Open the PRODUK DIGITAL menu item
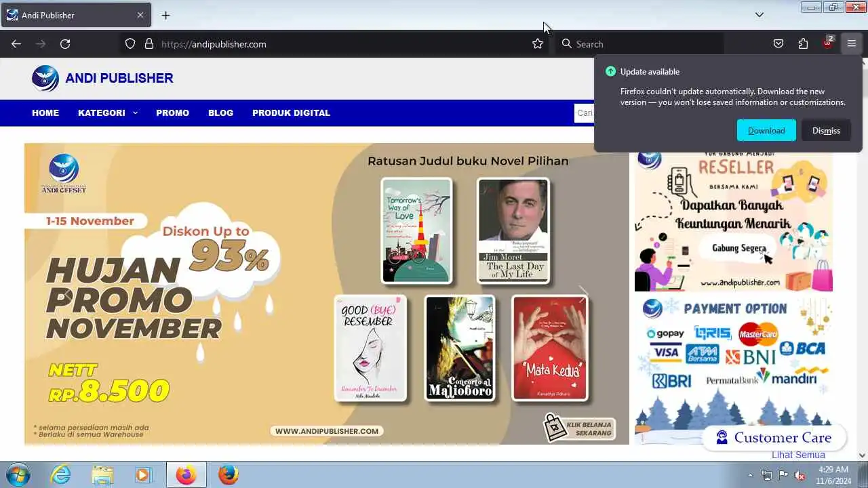868x488 pixels. click(291, 113)
